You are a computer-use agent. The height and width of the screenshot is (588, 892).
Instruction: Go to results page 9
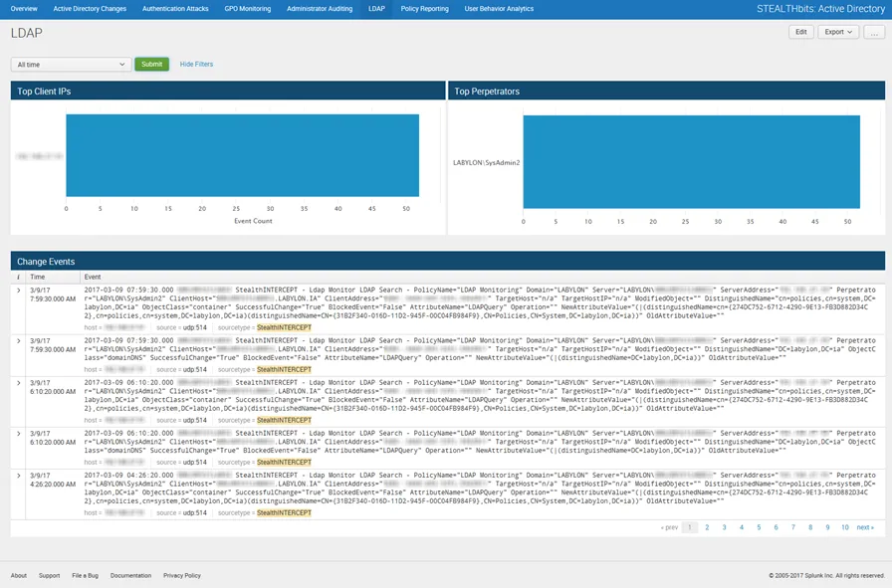tap(827, 527)
